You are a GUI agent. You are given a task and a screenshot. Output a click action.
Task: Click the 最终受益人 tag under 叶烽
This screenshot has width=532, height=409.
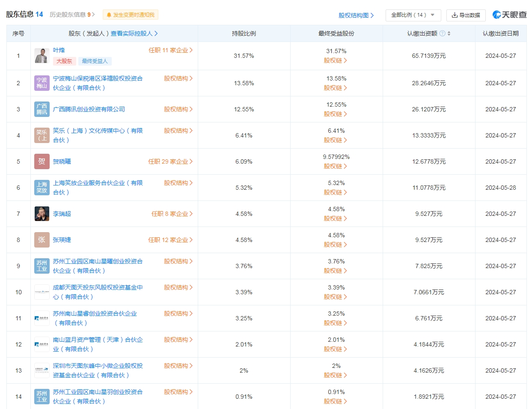click(95, 62)
